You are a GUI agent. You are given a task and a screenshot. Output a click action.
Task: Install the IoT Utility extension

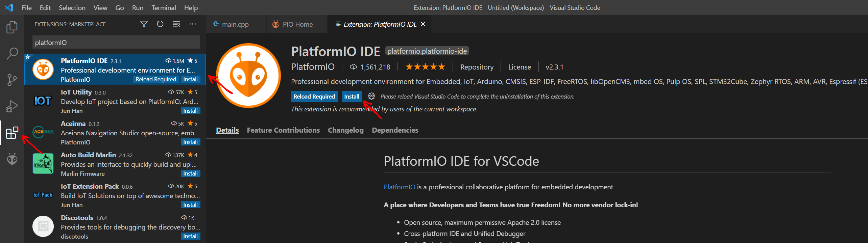click(190, 111)
